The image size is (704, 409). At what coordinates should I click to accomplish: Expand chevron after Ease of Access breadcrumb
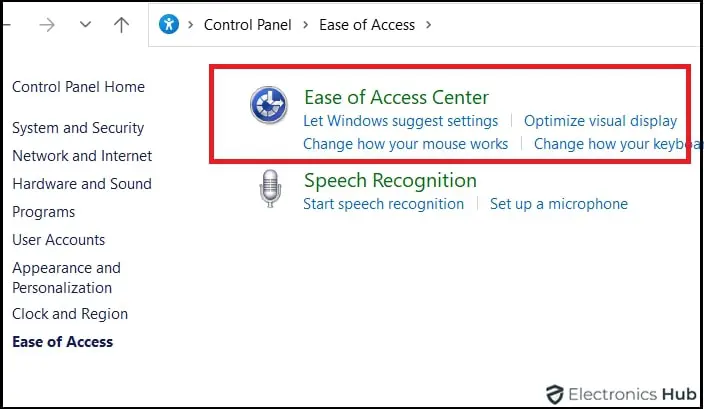click(429, 25)
